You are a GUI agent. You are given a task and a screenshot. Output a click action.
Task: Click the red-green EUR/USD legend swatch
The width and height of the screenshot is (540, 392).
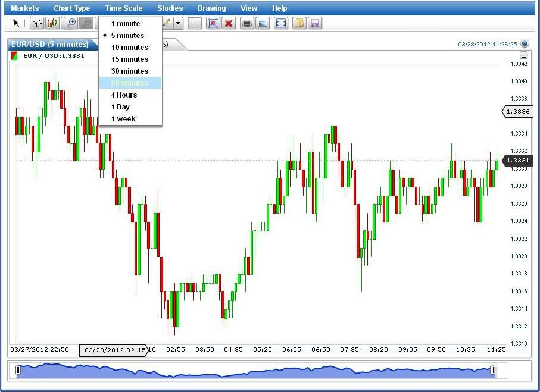[14, 56]
